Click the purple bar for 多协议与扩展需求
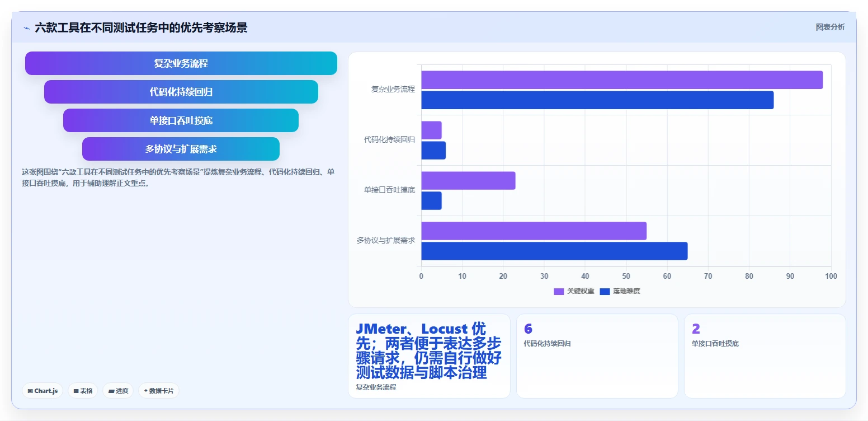Viewport: 868px width, 421px height. pos(534,231)
